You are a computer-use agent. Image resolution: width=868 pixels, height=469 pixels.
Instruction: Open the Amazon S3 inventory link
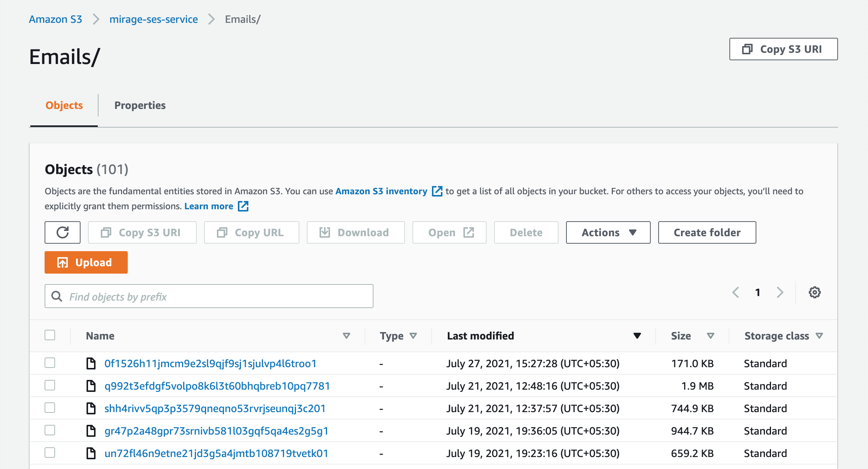381,191
